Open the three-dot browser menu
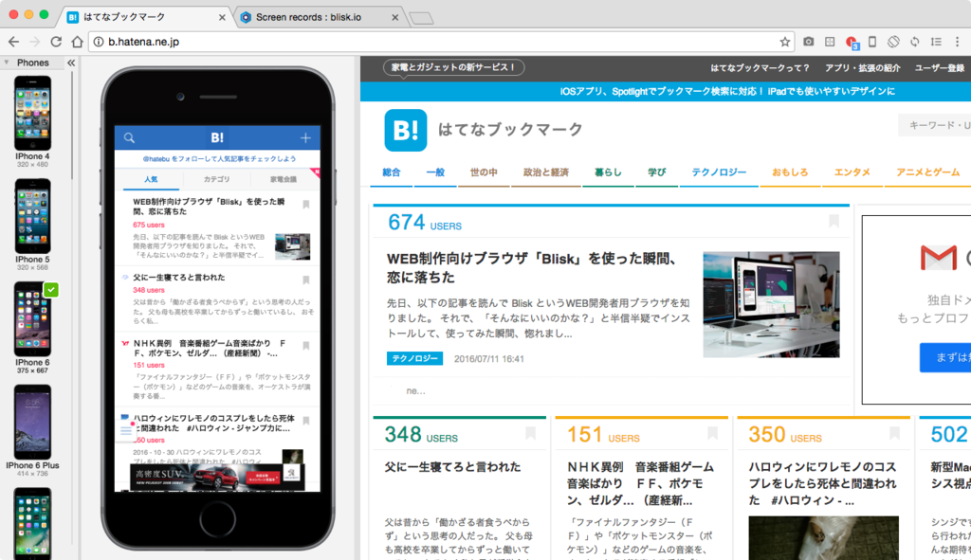Image resolution: width=971 pixels, height=560 pixels. (958, 42)
